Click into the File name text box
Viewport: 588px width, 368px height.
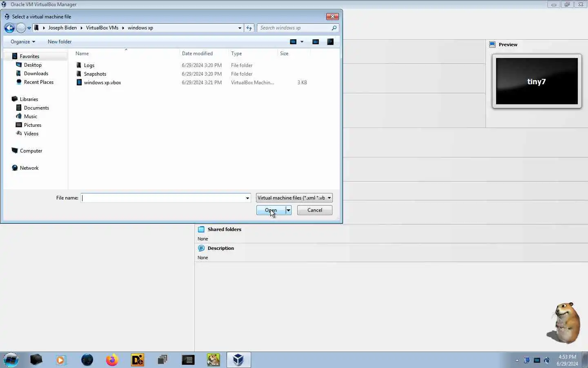(163, 198)
